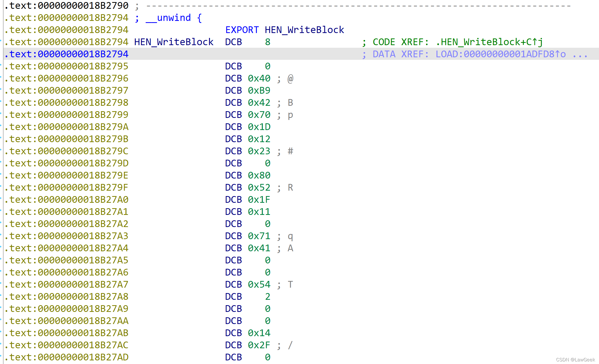Select the 0x52 byte with R comment
This screenshot has width=599, height=364.
[x=259, y=188]
